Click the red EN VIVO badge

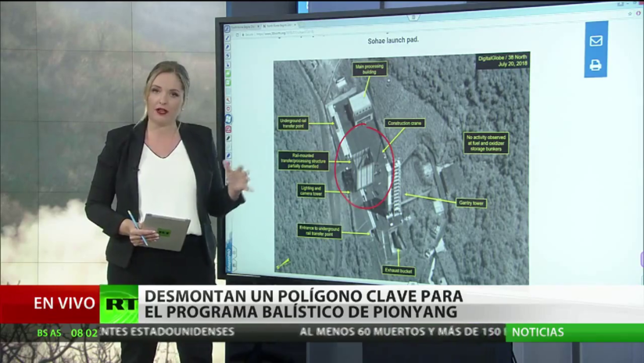64,304
